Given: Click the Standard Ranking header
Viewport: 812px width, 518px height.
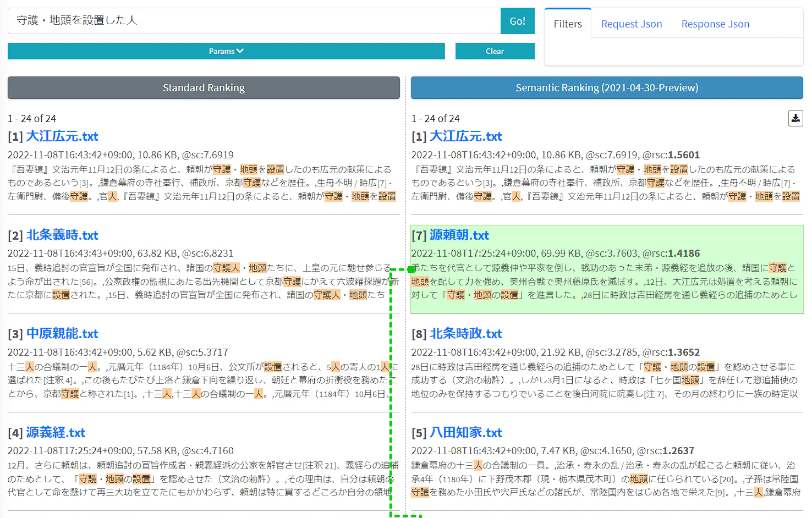Looking at the screenshot, I should pyautogui.click(x=204, y=88).
